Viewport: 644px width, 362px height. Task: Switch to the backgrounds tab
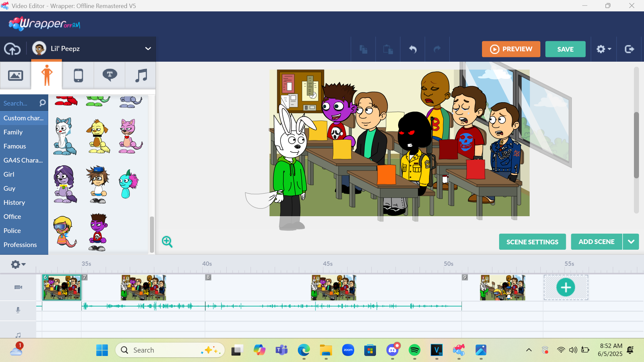pyautogui.click(x=15, y=75)
